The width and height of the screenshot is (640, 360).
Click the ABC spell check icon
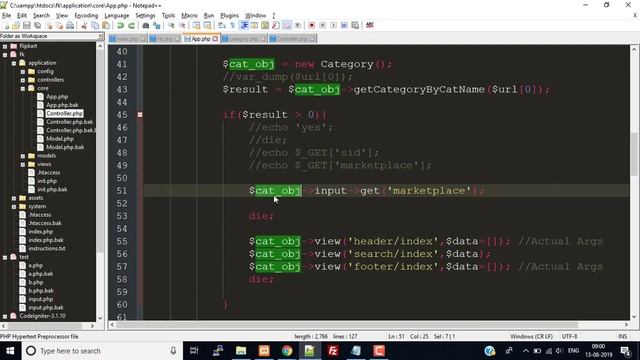pyautogui.click(x=370, y=25)
